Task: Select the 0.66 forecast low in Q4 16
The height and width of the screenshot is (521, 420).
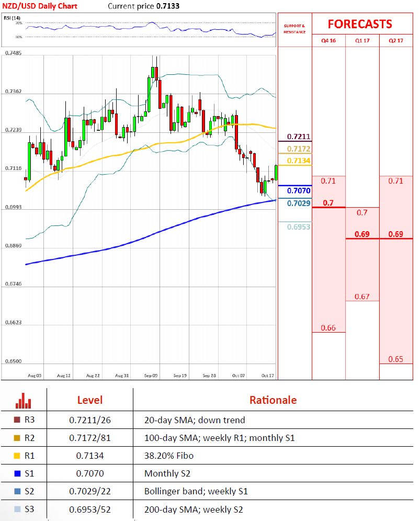Action: click(328, 328)
